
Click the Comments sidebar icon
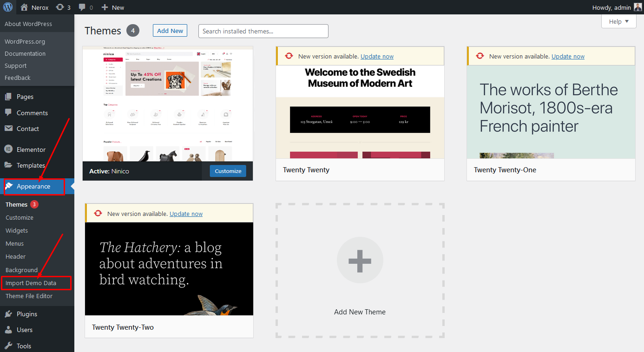coord(8,113)
